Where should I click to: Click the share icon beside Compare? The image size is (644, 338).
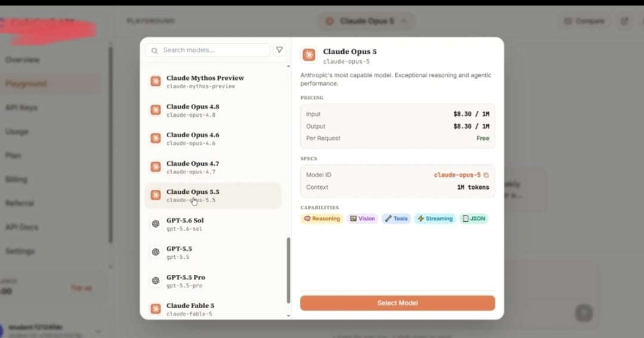(x=624, y=21)
